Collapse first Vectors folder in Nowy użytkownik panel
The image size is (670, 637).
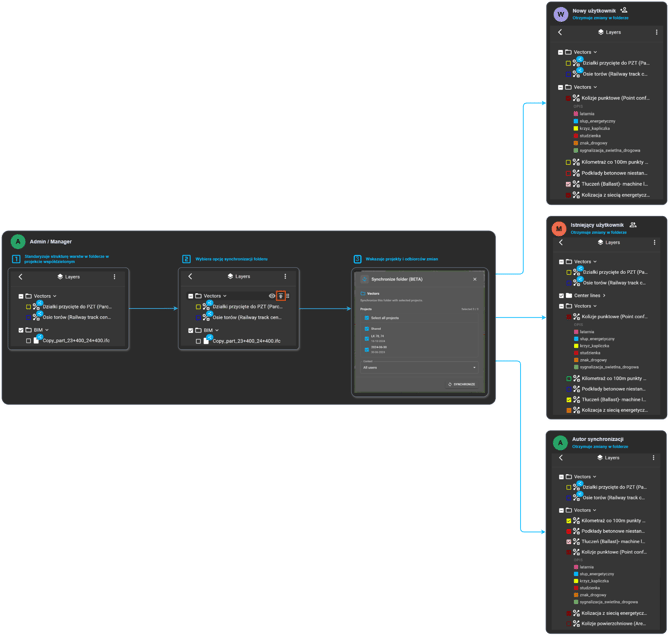click(x=595, y=52)
